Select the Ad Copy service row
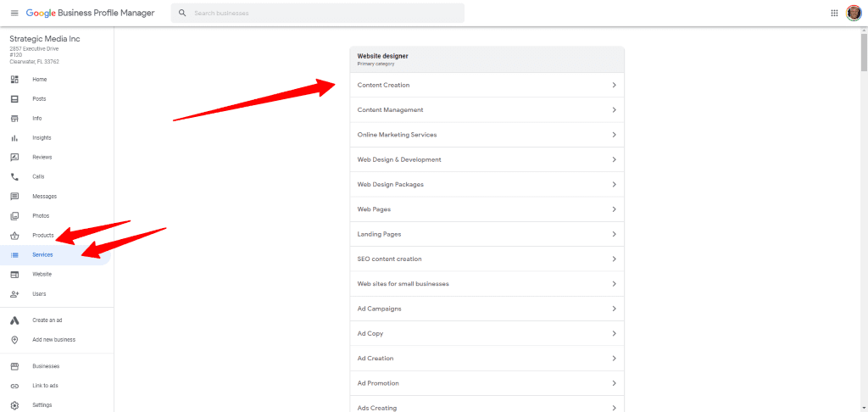 pyautogui.click(x=487, y=333)
